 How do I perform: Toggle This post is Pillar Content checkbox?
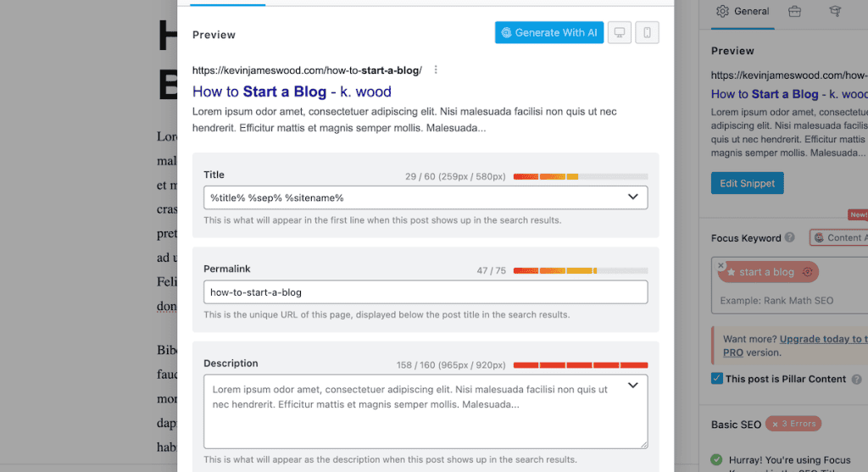(717, 379)
